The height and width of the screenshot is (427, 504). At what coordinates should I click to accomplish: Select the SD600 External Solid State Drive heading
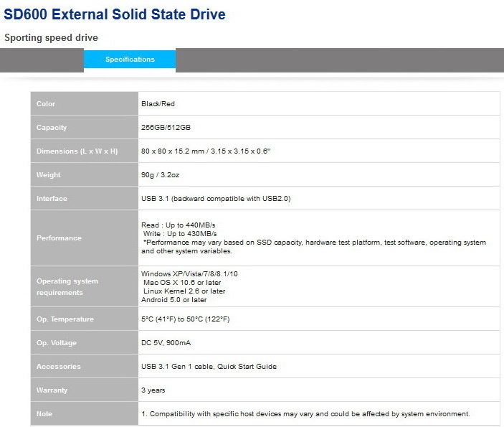pyautogui.click(x=115, y=14)
